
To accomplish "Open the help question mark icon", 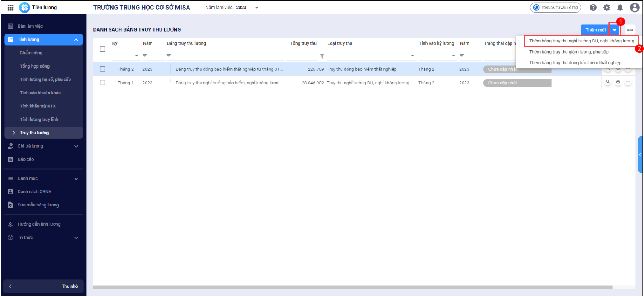I will coord(593,8).
